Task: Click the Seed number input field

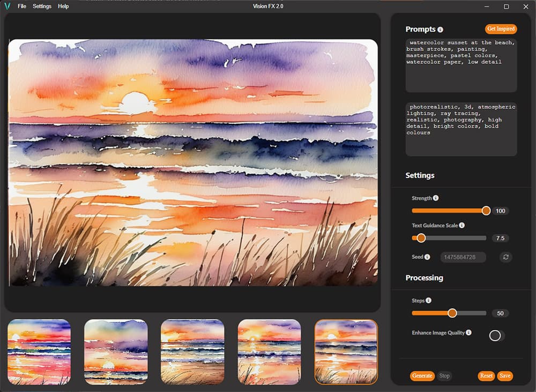Action: pyautogui.click(x=463, y=257)
